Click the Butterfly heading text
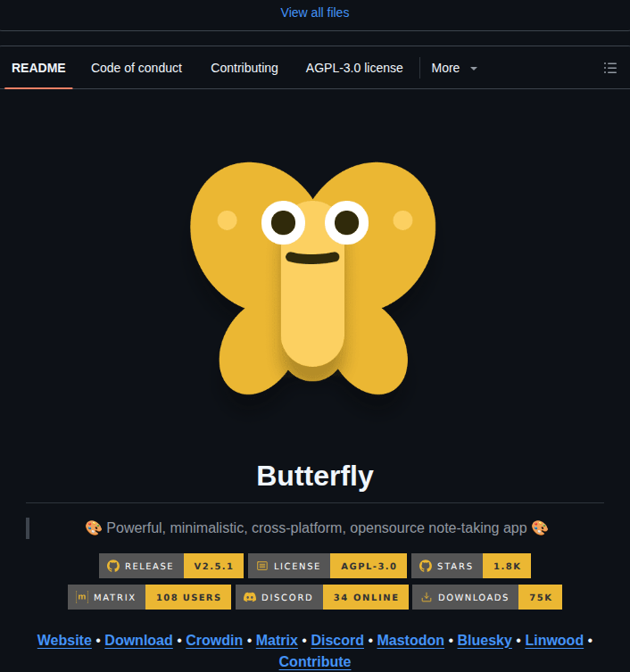 315,476
